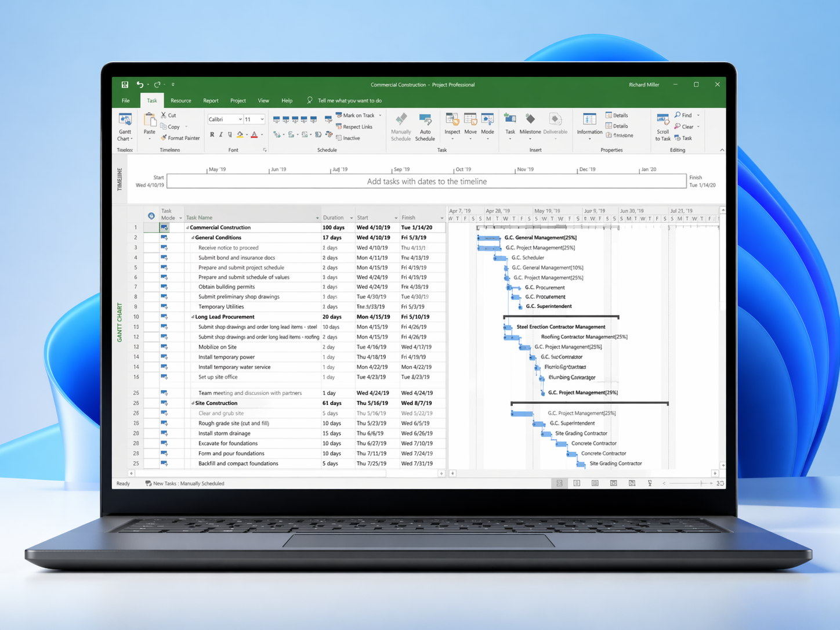Click the lightbulb next to Tell me

[x=310, y=100]
